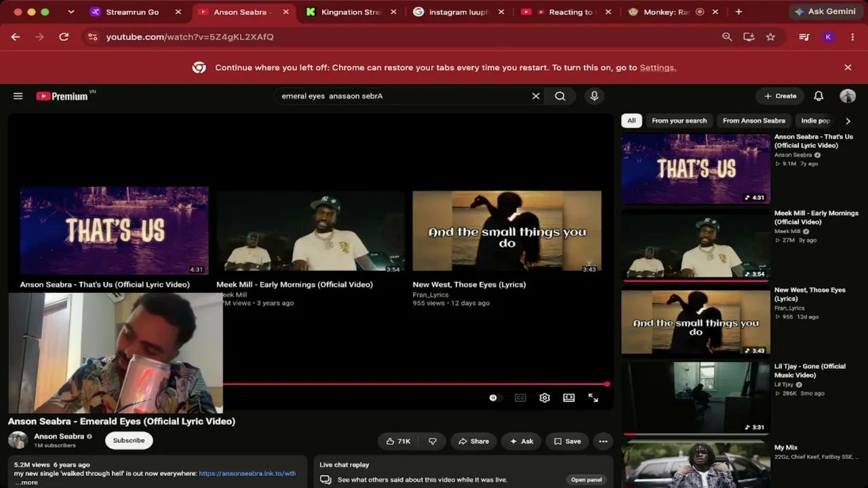Expand the video description with ...more
Viewport: 868px width, 488px height.
26,483
